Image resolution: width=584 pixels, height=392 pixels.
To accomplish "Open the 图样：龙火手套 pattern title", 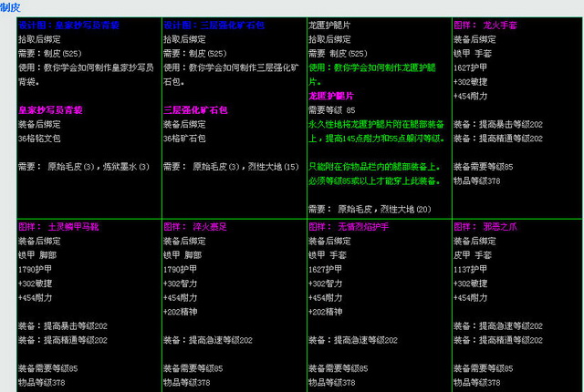I will coord(485,26).
